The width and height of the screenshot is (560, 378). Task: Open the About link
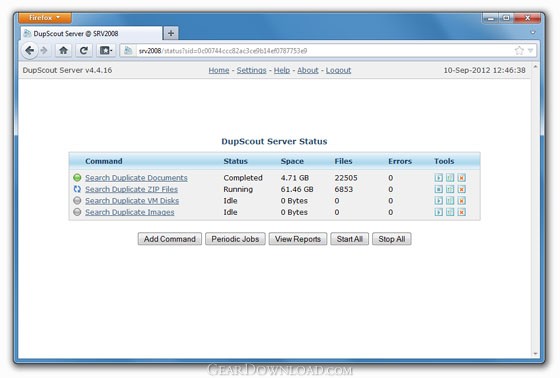308,70
